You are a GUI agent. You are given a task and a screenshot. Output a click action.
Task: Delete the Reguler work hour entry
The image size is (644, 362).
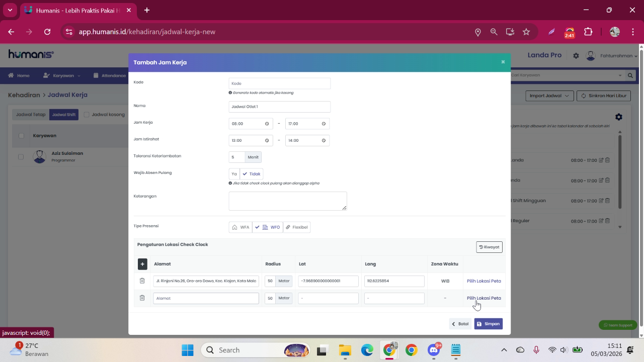coord(607,221)
